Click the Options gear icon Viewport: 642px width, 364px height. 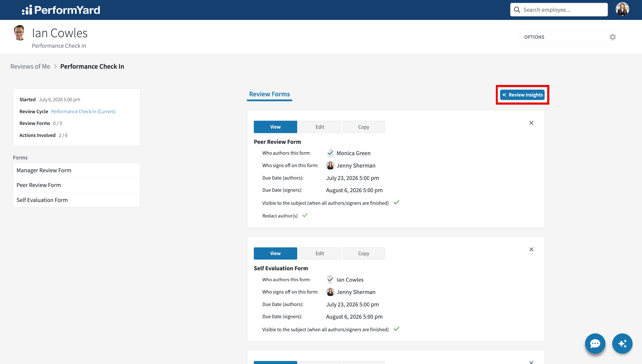click(612, 37)
